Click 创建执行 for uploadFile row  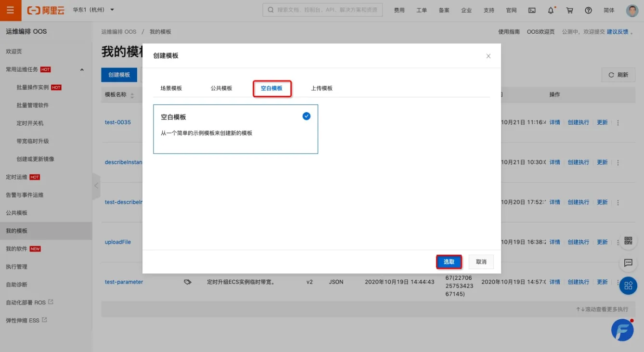(x=579, y=242)
